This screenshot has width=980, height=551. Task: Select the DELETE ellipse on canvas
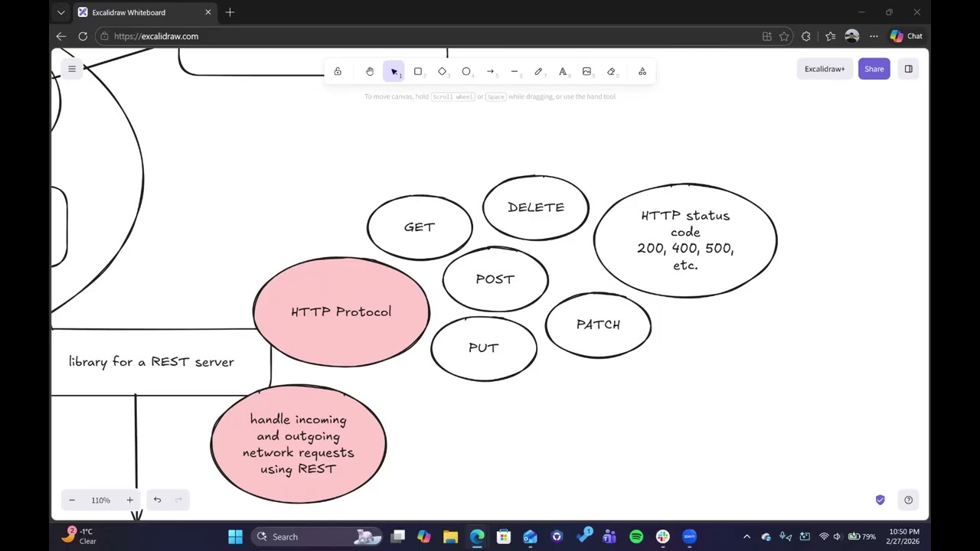point(536,207)
